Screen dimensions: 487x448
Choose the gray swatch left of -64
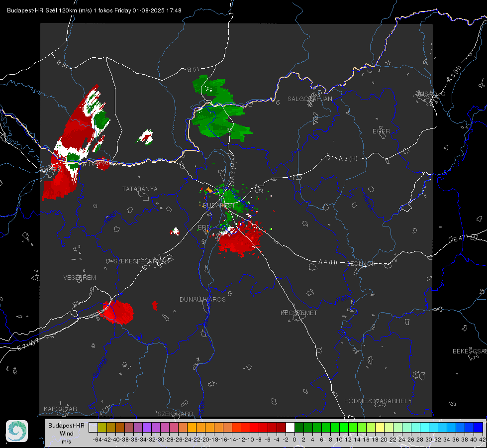pyautogui.click(x=93, y=427)
